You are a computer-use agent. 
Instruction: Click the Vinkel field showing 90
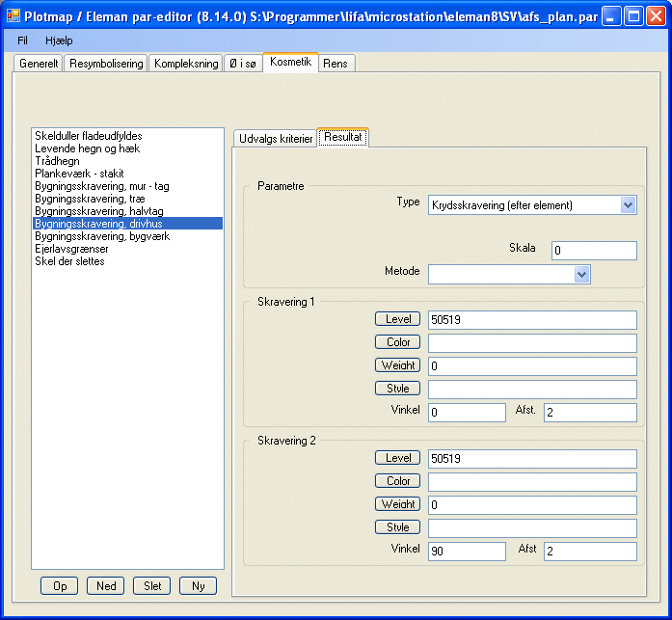tap(467, 552)
